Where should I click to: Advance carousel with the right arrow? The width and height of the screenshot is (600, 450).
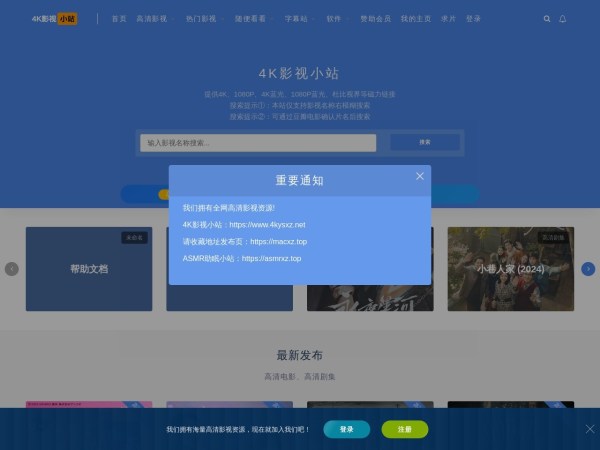588,268
